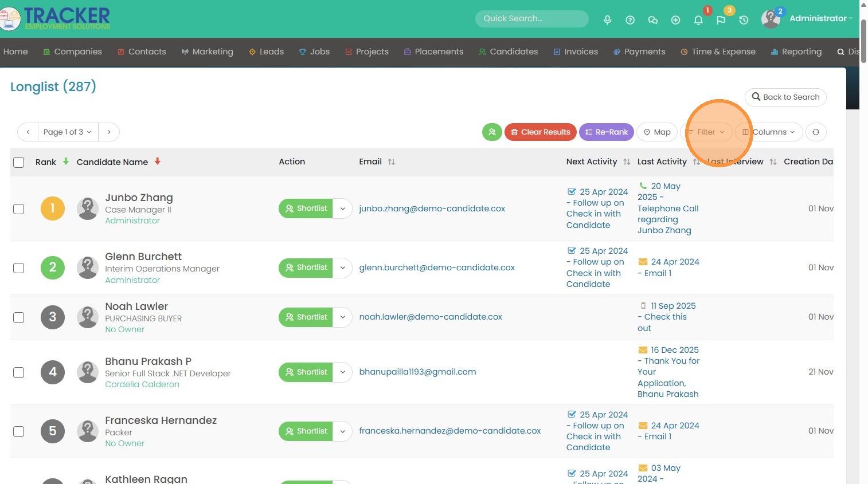Open the chat messages icon
This screenshot has height=484, width=868.
click(x=652, y=20)
